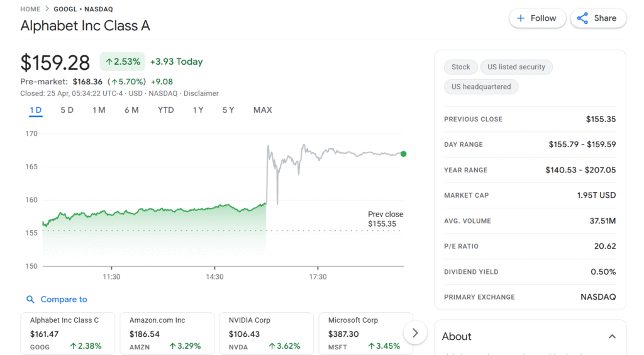644x355 pixels.
Task: Click the green dot at chart end
Action: (x=403, y=154)
